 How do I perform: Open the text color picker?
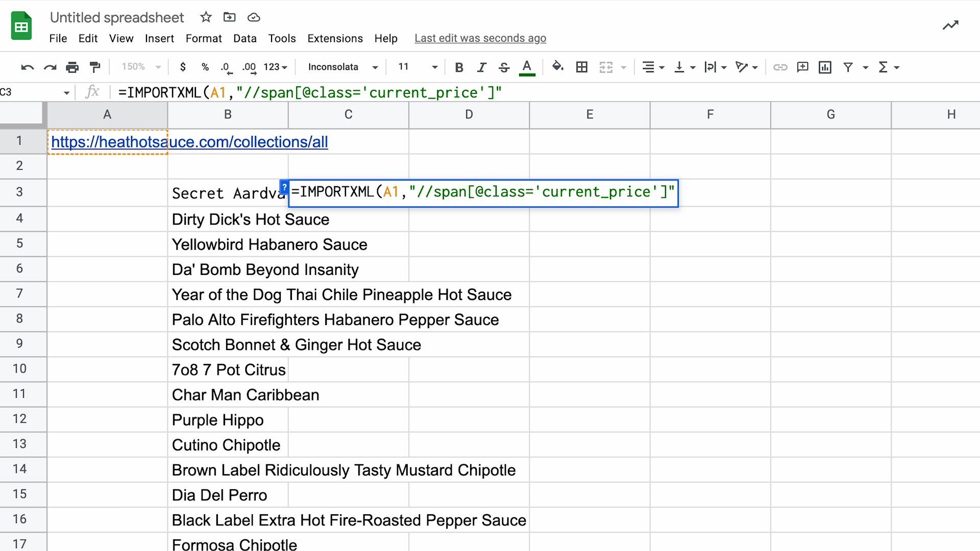click(x=527, y=67)
